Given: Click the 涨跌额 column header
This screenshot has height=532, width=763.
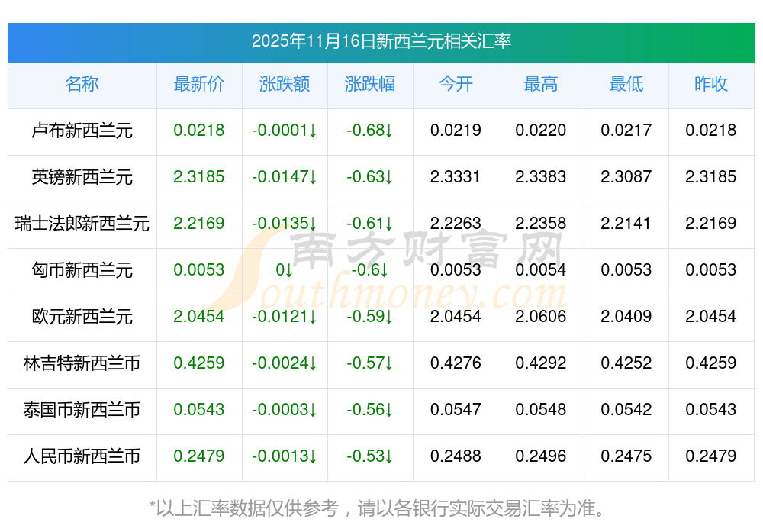Looking at the screenshot, I should click(285, 84).
